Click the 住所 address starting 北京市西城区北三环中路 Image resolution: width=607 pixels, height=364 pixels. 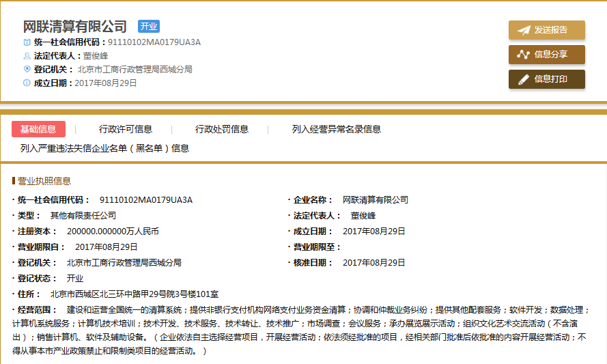(x=134, y=294)
